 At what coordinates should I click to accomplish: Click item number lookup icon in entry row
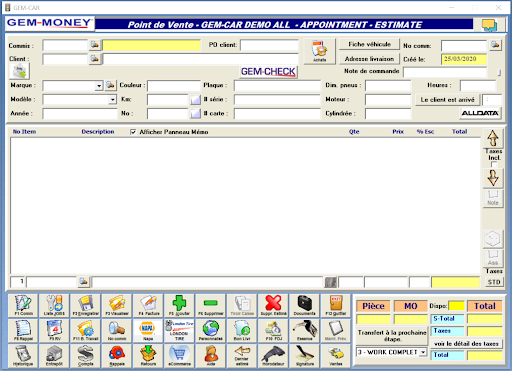(x=83, y=282)
